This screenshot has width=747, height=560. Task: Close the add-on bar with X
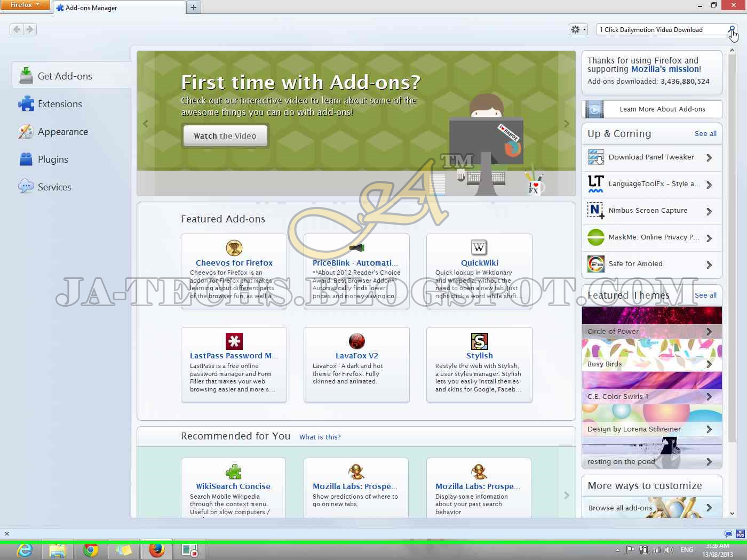6,533
